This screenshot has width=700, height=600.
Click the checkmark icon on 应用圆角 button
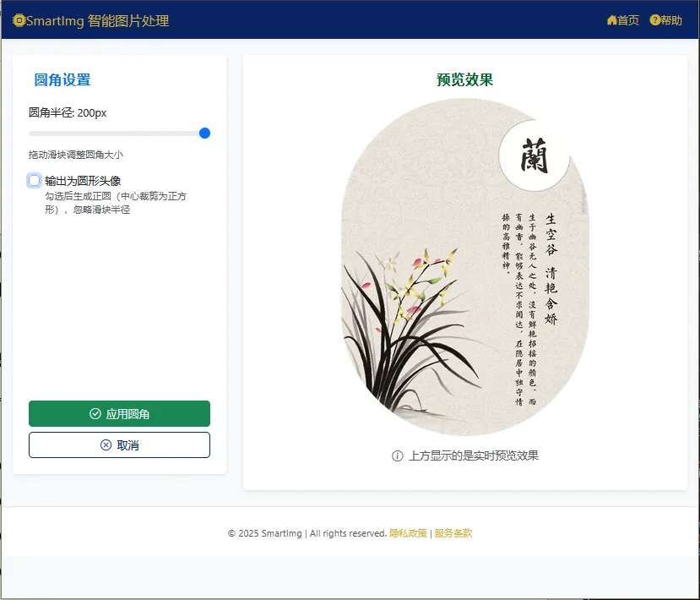click(x=95, y=414)
